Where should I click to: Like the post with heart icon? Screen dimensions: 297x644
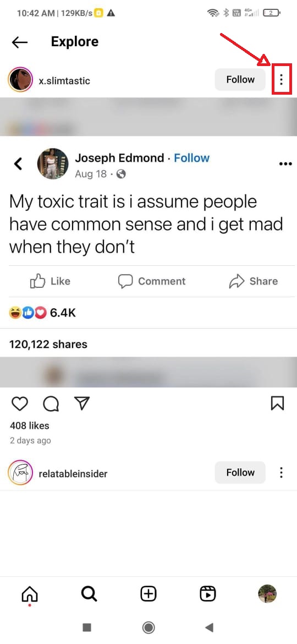(x=19, y=404)
